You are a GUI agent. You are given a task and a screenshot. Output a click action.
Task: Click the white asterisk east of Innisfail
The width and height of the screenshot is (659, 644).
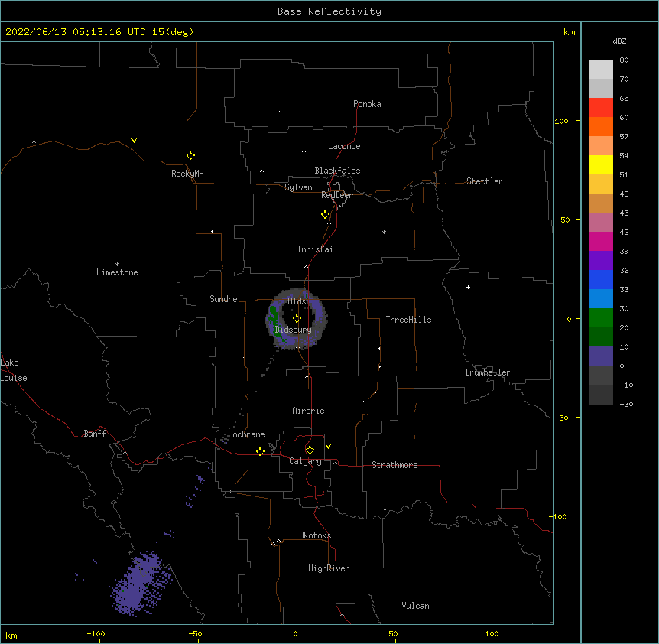click(384, 232)
